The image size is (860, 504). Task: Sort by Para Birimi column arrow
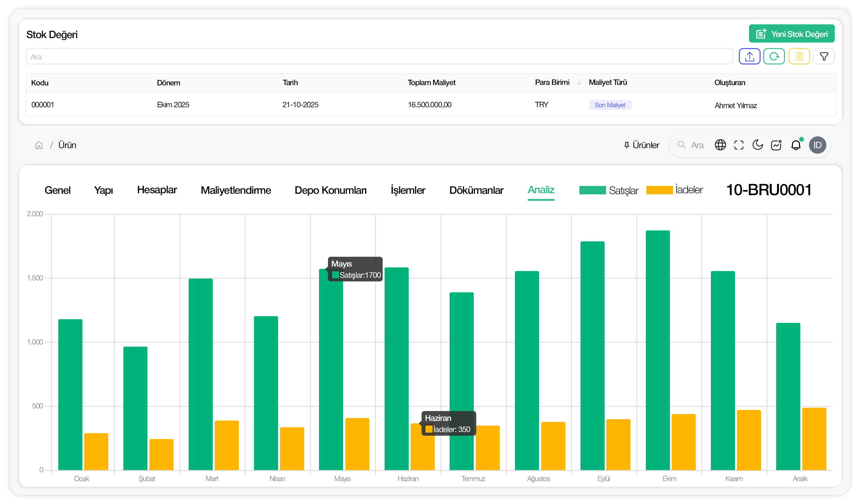click(x=579, y=83)
